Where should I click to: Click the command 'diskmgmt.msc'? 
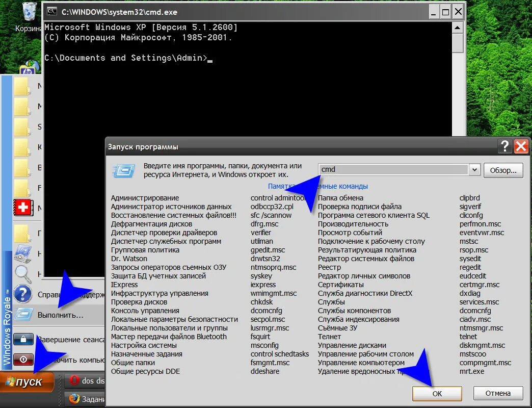(482, 346)
